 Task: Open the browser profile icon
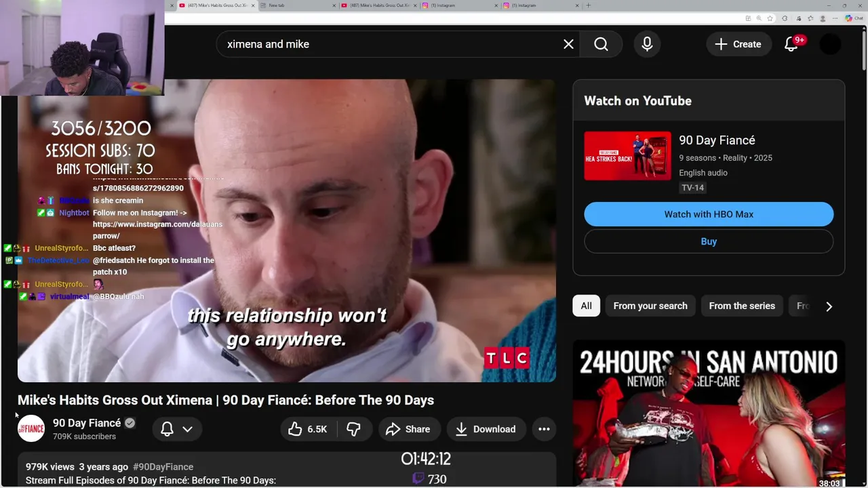(x=823, y=18)
